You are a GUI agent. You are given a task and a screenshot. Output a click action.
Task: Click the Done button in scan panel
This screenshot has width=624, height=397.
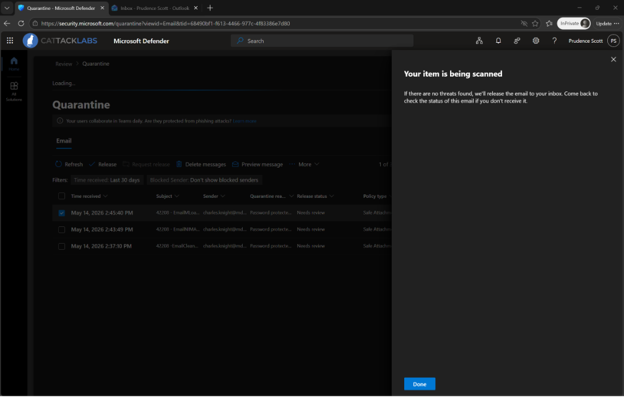(419, 384)
